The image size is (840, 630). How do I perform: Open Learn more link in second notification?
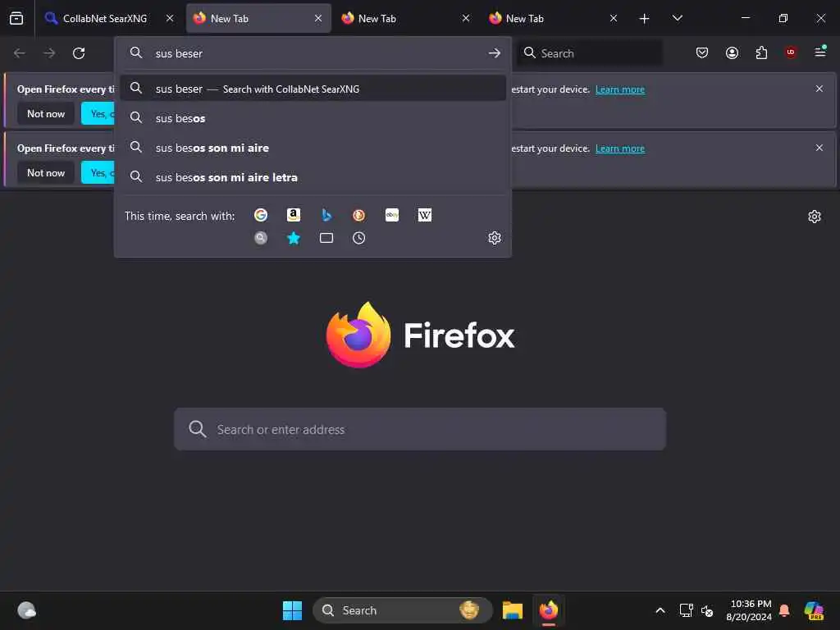(x=620, y=148)
